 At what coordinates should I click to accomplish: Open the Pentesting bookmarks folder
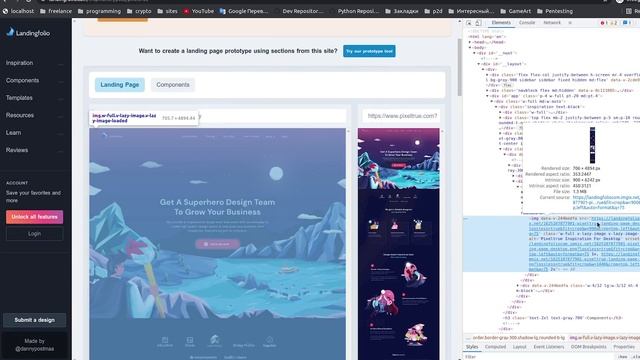click(x=555, y=11)
